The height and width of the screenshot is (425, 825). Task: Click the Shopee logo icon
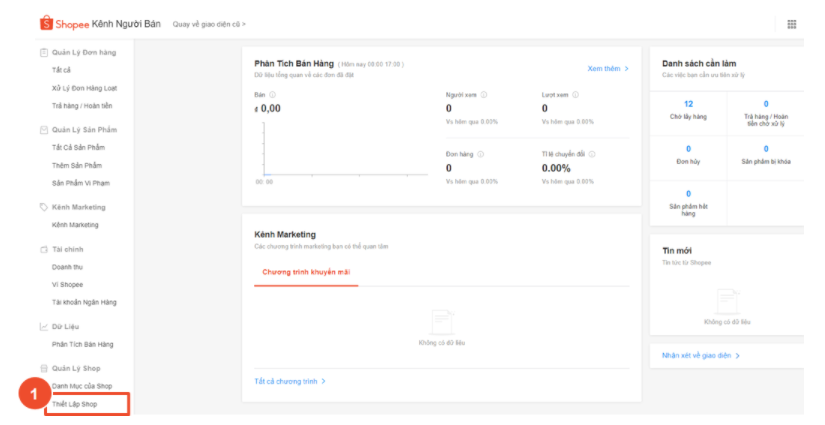(x=45, y=22)
